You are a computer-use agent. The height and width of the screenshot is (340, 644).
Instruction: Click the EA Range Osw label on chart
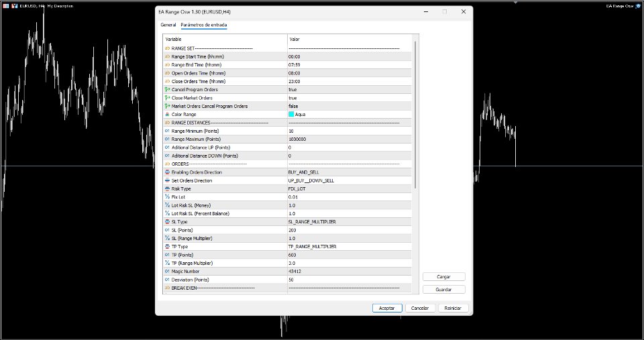pyautogui.click(x=620, y=6)
